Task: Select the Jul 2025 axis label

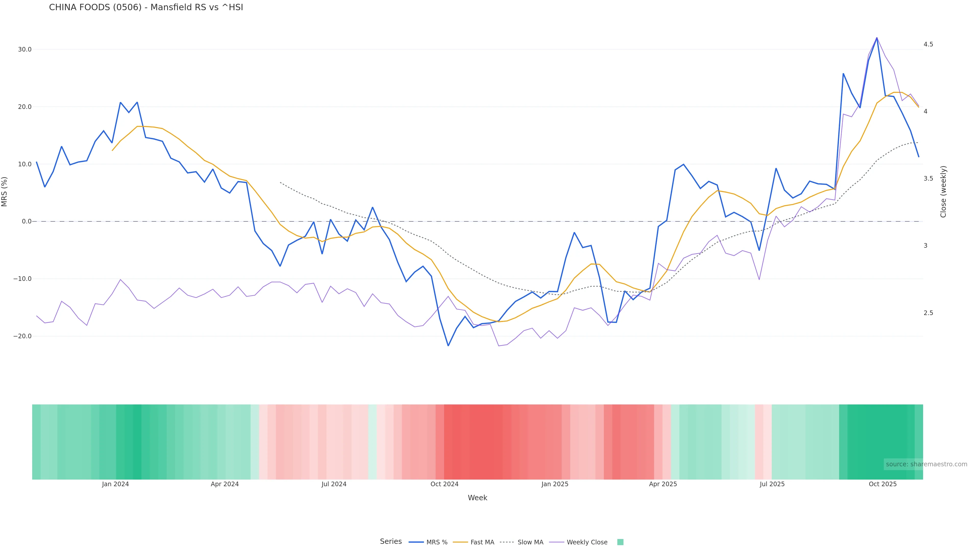Action: click(x=772, y=484)
